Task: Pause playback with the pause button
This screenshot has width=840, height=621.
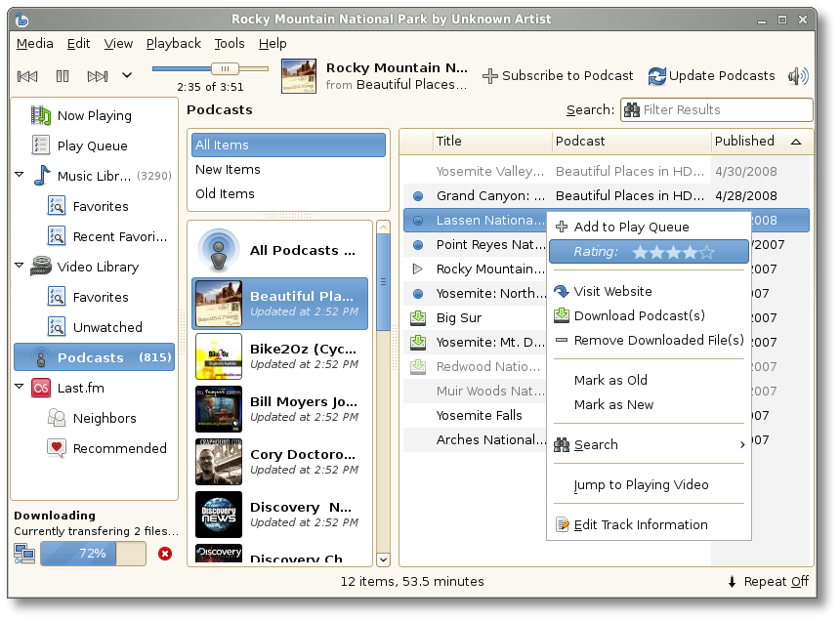Action: 63,76
